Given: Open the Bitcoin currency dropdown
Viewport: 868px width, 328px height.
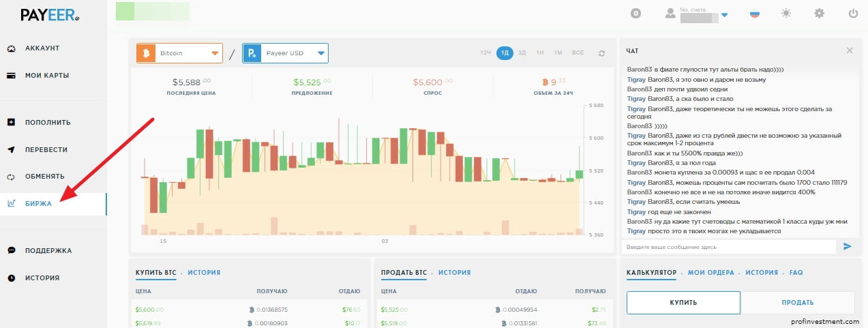Looking at the screenshot, I should pyautogui.click(x=179, y=53).
